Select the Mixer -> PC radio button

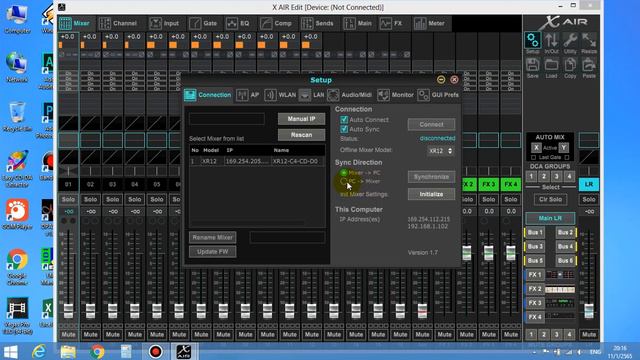344,173
